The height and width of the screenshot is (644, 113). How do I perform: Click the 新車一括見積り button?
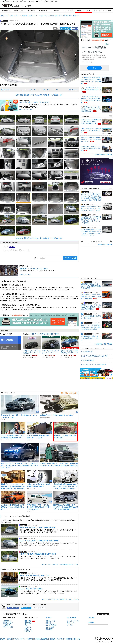pyautogui.click(x=11, y=340)
